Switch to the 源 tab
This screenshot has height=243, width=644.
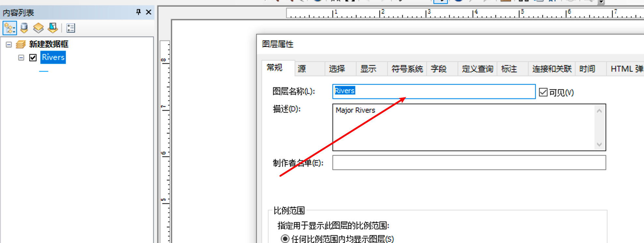[310, 69]
